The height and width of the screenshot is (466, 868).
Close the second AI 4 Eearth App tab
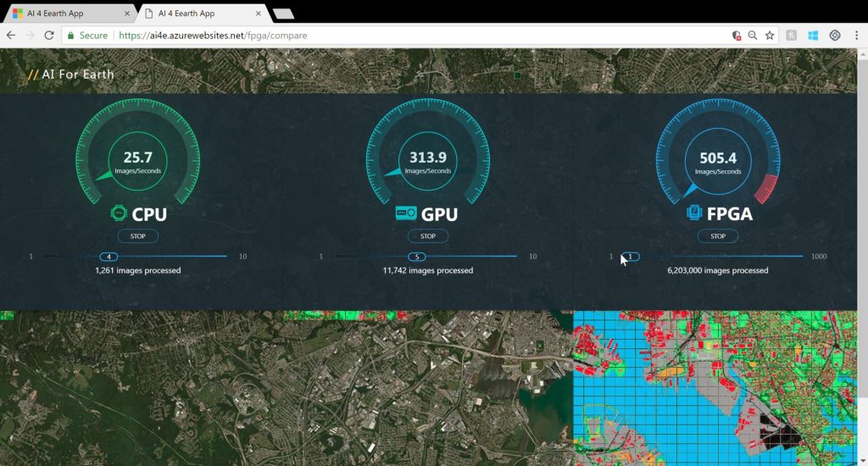pos(258,14)
